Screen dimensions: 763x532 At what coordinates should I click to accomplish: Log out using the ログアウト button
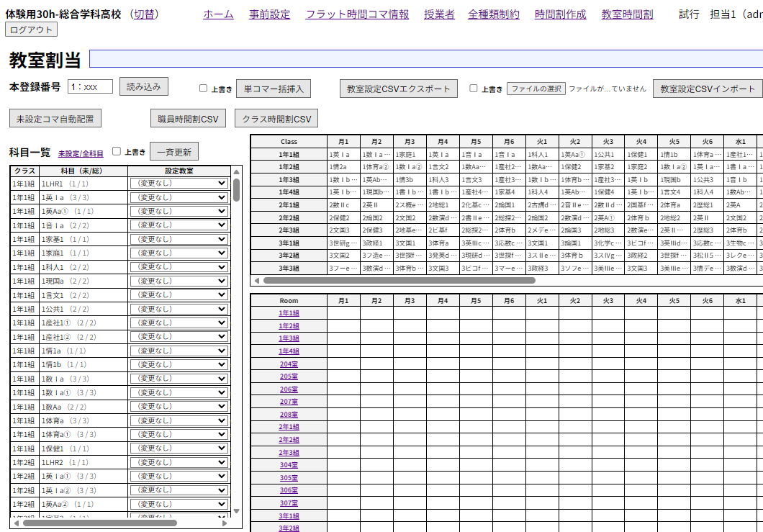(30, 29)
